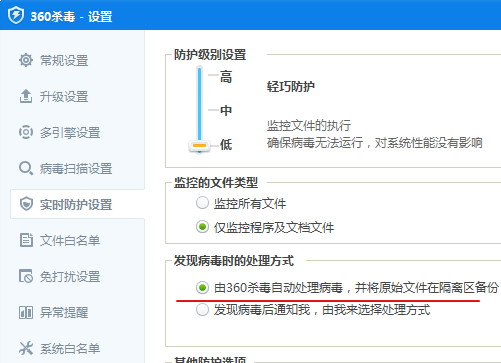Select the 实时防护设置 sidebar tab
501x363 pixels.
pos(77,204)
